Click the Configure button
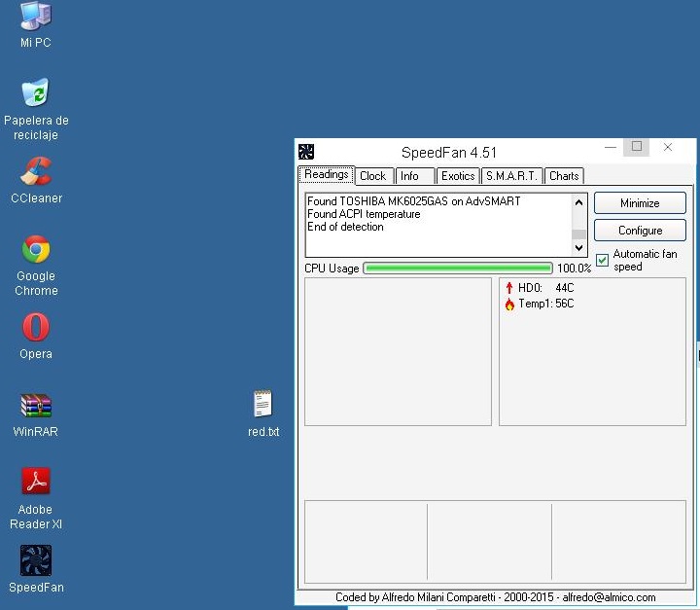Image resolution: width=700 pixels, height=610 pixels. click(640, 231)
